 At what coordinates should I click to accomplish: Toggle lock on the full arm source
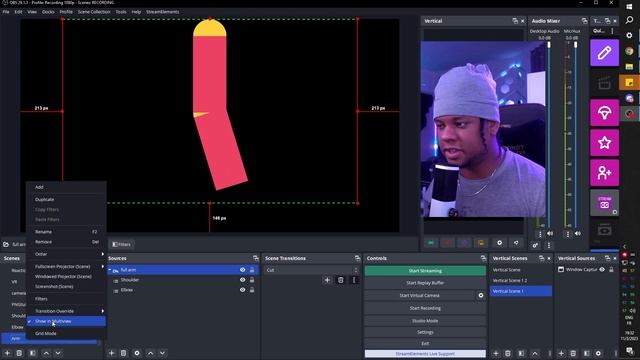coord(252,270)
